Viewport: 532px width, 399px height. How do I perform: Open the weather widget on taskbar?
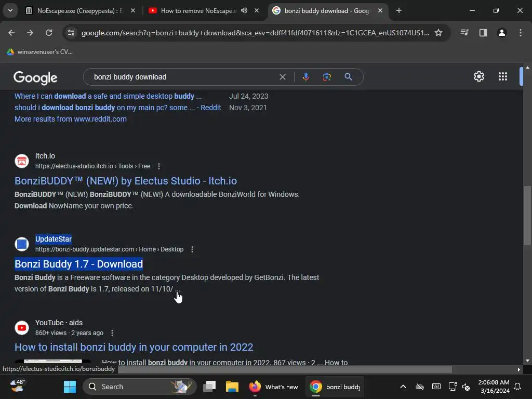18,387
